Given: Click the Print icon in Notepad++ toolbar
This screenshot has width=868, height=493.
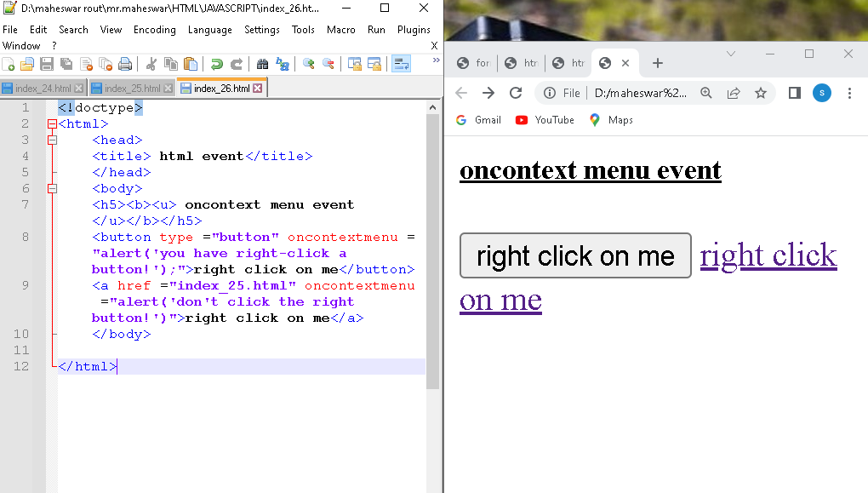Looking at the screenshot, I should (x=125, y=64).
